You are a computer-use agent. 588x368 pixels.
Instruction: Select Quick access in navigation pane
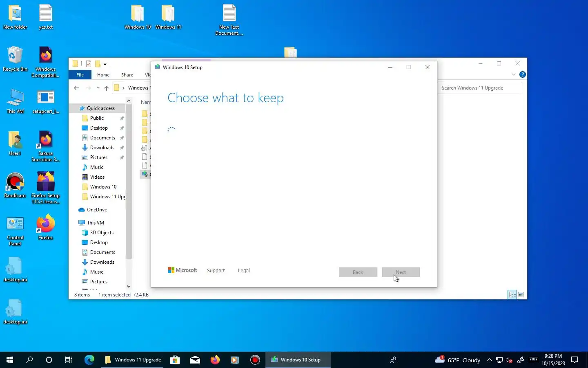coord(98,108)
